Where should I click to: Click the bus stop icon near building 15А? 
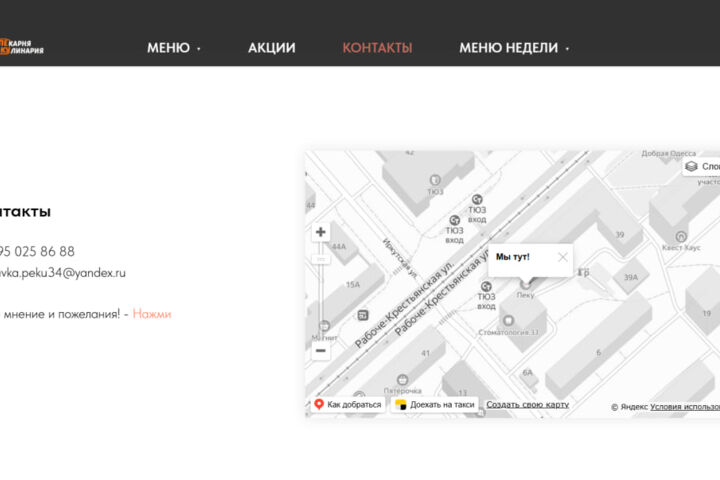[363, 315]
